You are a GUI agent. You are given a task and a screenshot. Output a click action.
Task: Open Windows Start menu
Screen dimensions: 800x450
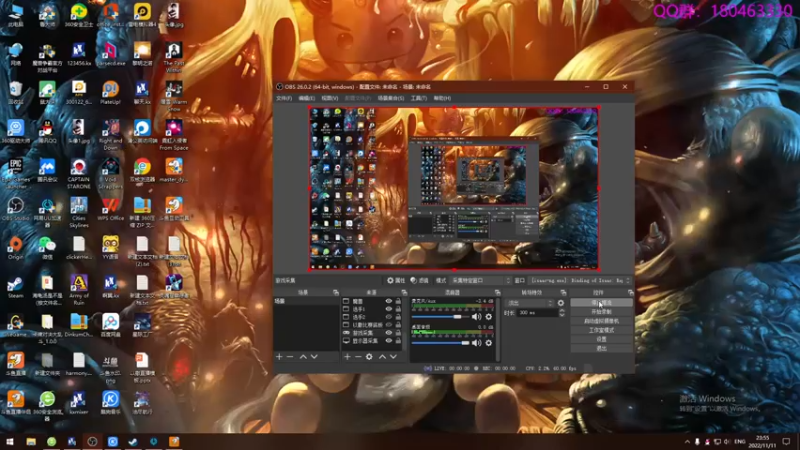coord(10,442)
